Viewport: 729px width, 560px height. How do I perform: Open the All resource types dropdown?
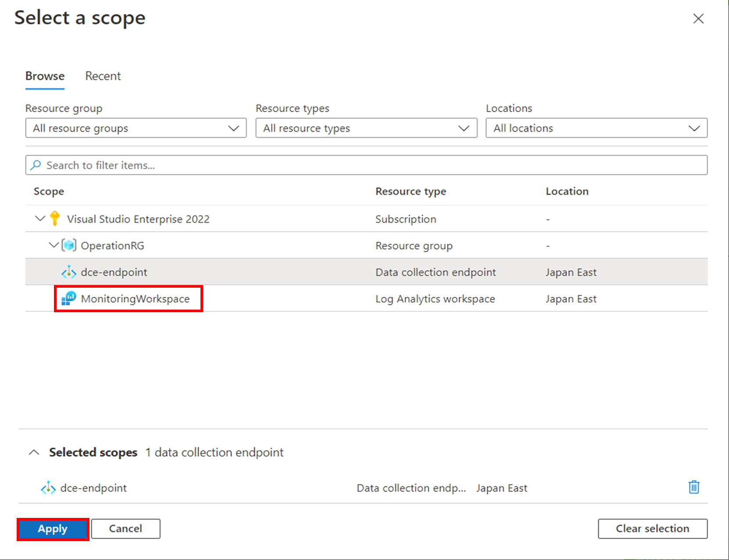pyautogui.click(x=465, y=128)
